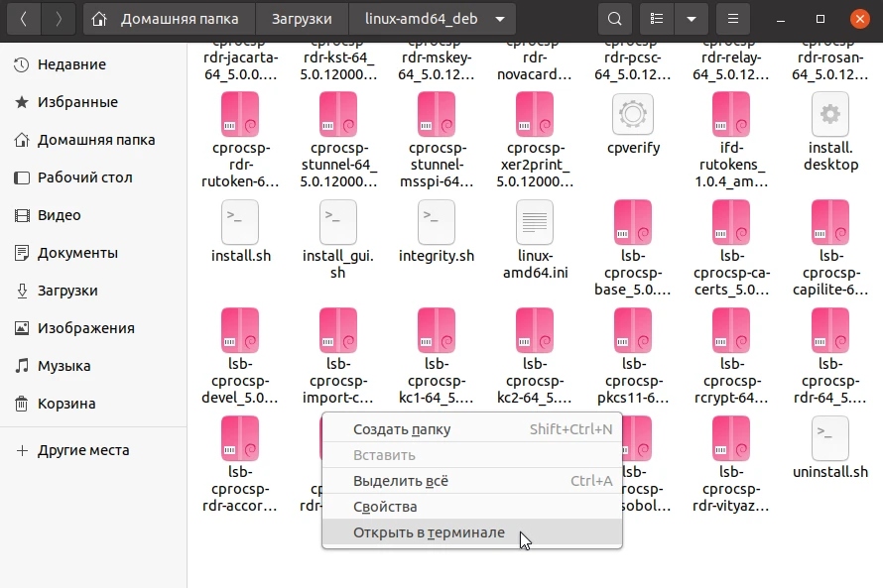Choose Открыть в терминале in context menu
Viewport: 883px width, 588px height.
click(x=472, y=532)
